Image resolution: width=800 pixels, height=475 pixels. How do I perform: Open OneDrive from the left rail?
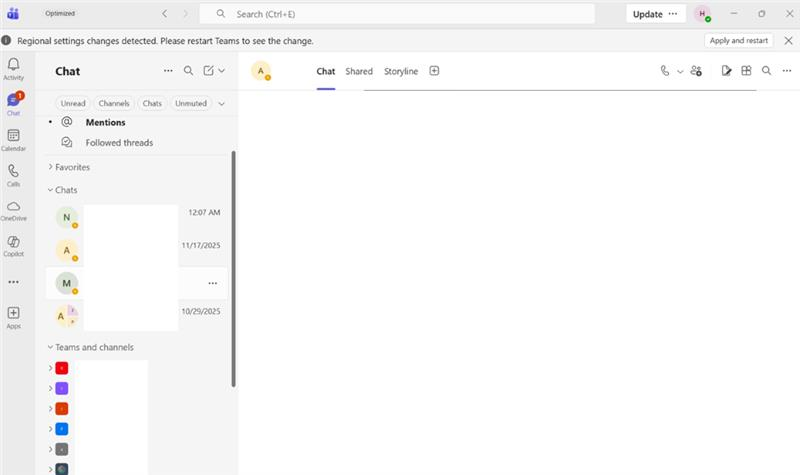click(13, 210)
